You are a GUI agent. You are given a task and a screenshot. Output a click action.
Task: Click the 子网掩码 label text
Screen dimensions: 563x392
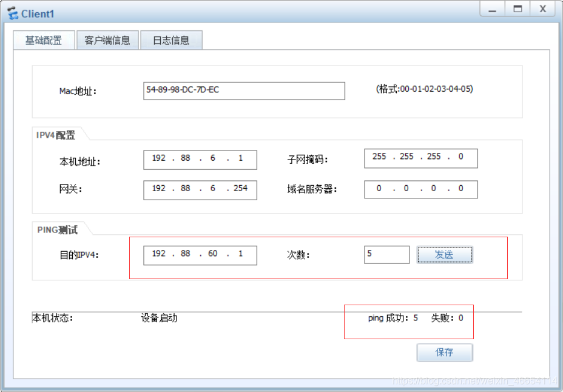click(308, 159)
